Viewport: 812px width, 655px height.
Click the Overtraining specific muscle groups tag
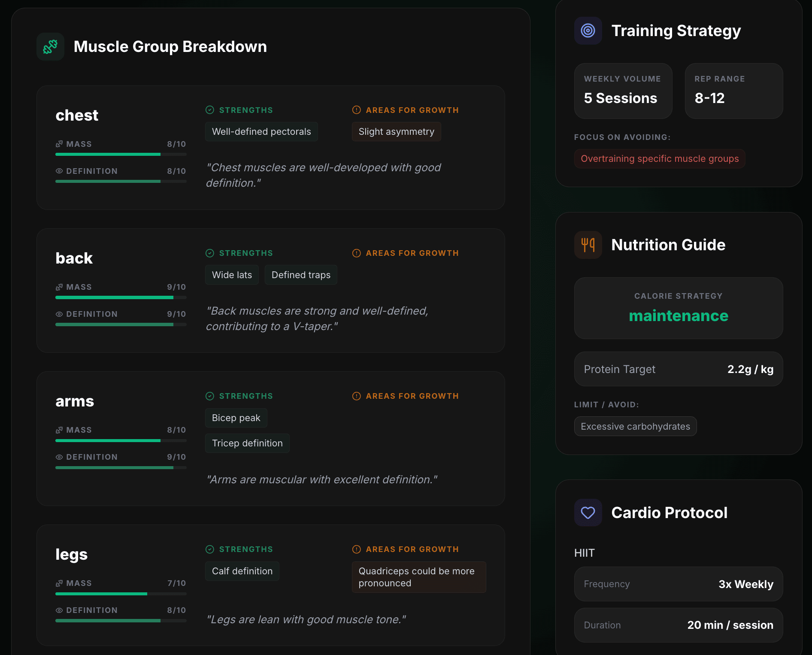(659, 159)
